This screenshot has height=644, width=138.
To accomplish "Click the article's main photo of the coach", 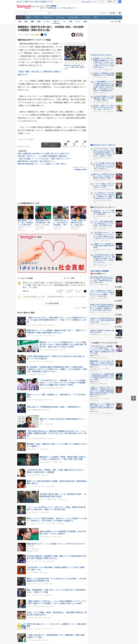I will pyautogui.click(x=75, y=53).
